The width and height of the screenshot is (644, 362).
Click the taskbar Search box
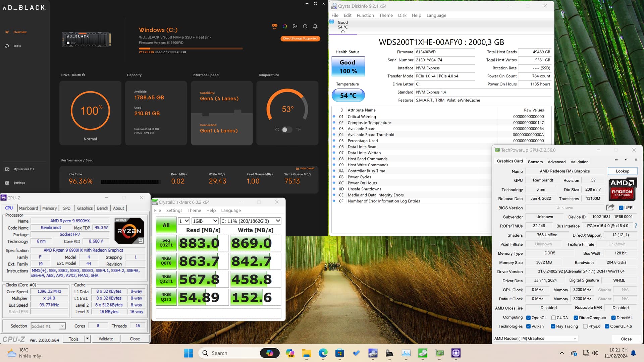239,353
